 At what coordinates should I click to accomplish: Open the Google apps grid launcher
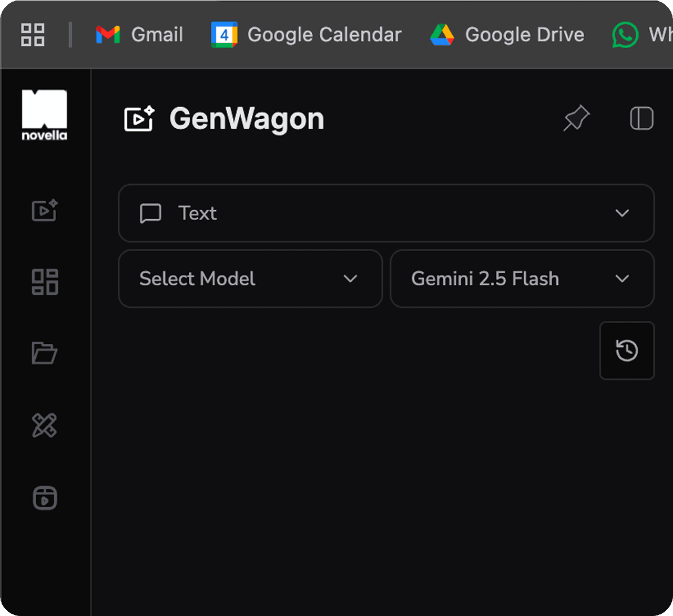32,34
